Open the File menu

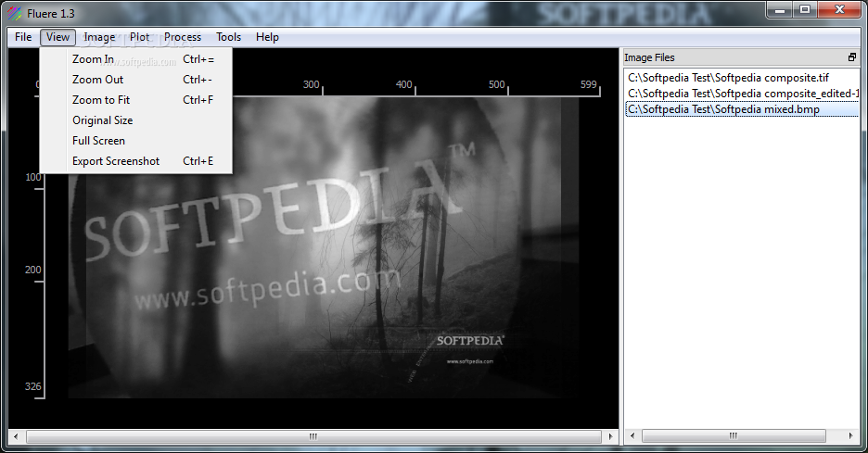point(23,37)
